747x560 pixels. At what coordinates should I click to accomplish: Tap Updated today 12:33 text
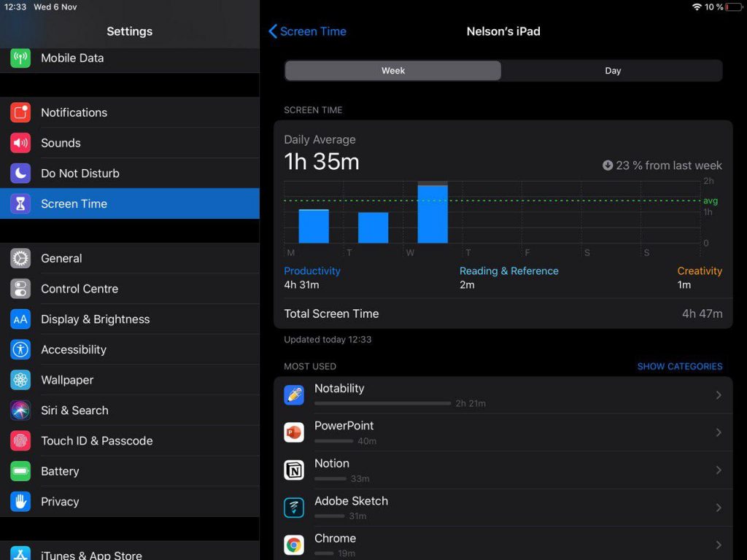tap(328, 340)
